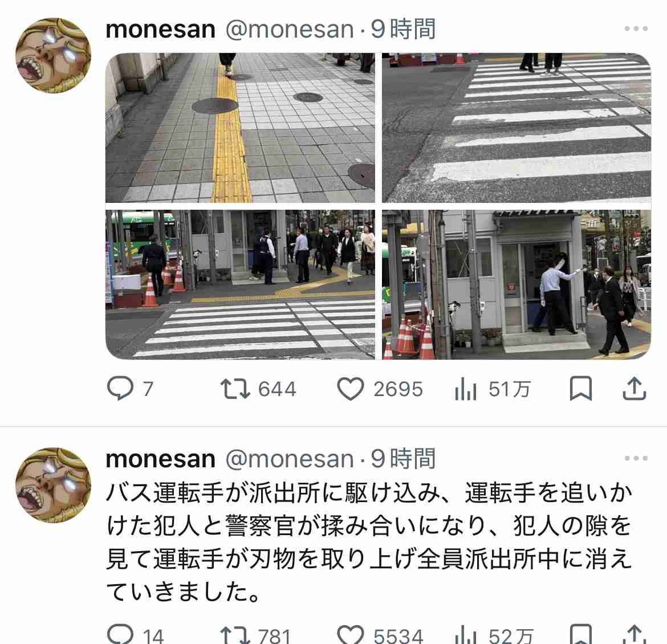
Task: Open the photo of man at police box door
Action: point(516,284)
